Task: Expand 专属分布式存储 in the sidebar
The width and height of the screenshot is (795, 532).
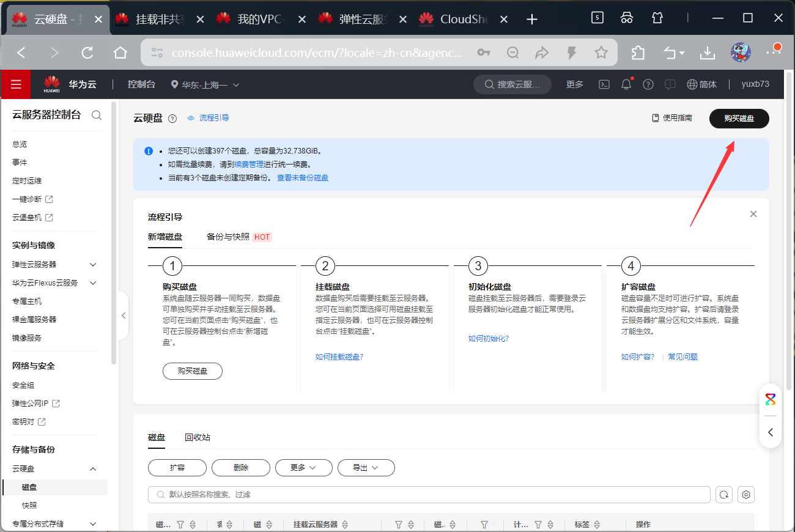Action: tap(93, 524)
